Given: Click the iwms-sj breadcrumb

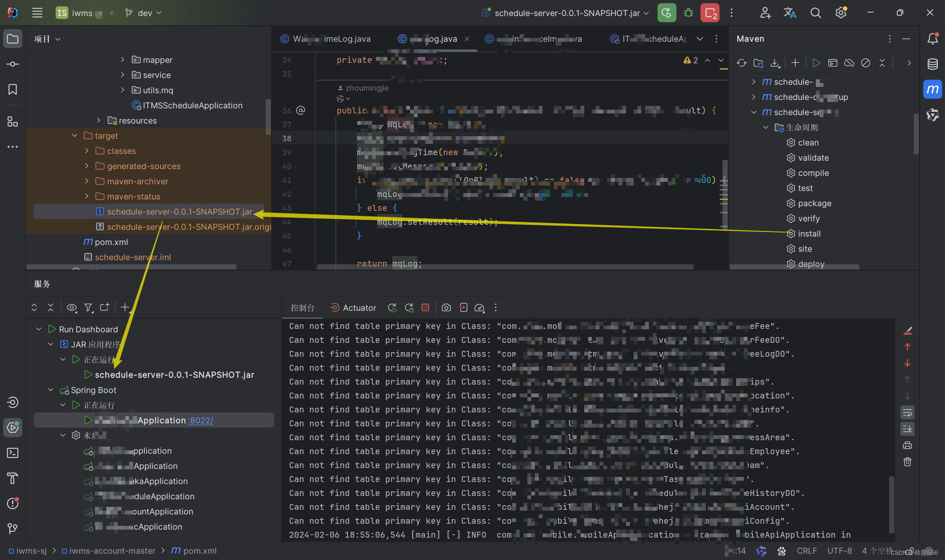Looking at the screenshot, I should [x=28, y=551].
